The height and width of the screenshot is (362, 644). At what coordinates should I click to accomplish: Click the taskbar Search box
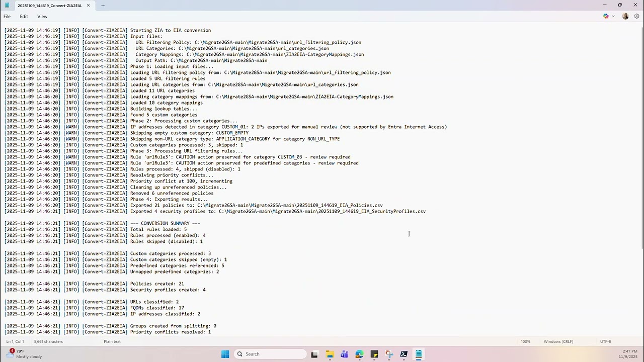[271, 354]
